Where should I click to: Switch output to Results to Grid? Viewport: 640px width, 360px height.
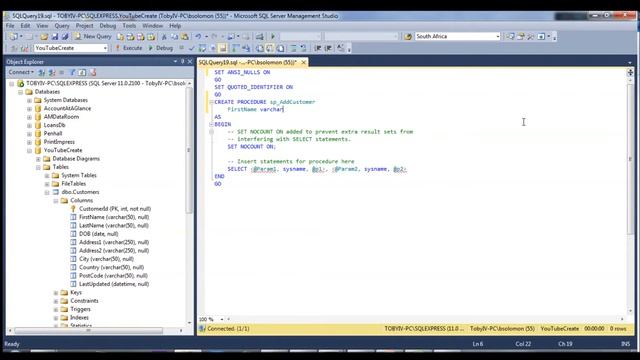(270, 48)
